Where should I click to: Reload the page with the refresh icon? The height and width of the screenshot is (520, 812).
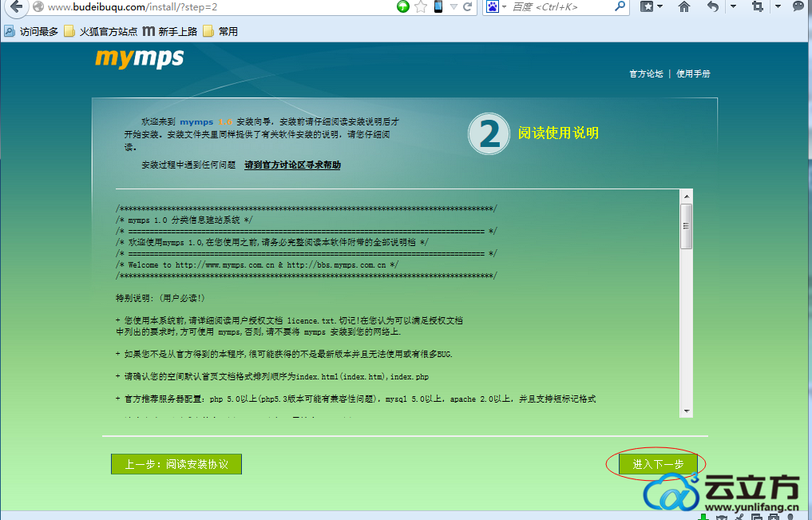point(467,6)
